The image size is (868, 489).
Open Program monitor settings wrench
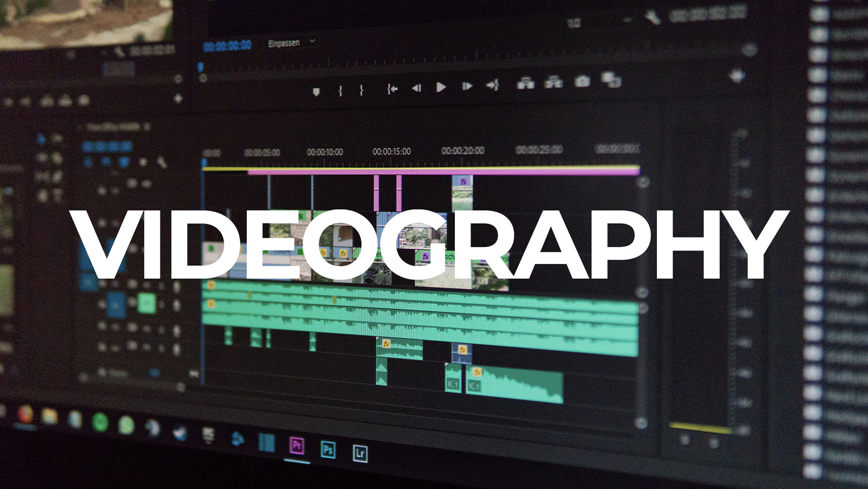coord(652,18)
